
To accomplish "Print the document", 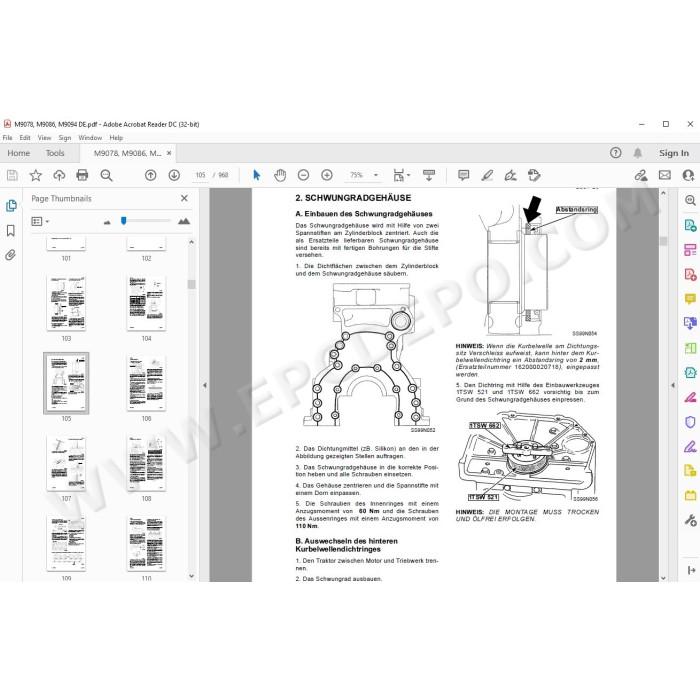I will point(82,175).
